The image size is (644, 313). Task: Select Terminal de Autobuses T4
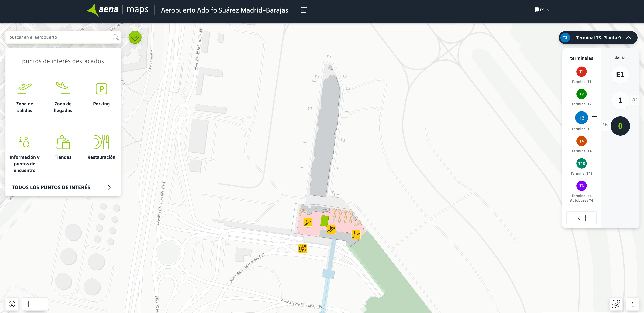[581, 186]
